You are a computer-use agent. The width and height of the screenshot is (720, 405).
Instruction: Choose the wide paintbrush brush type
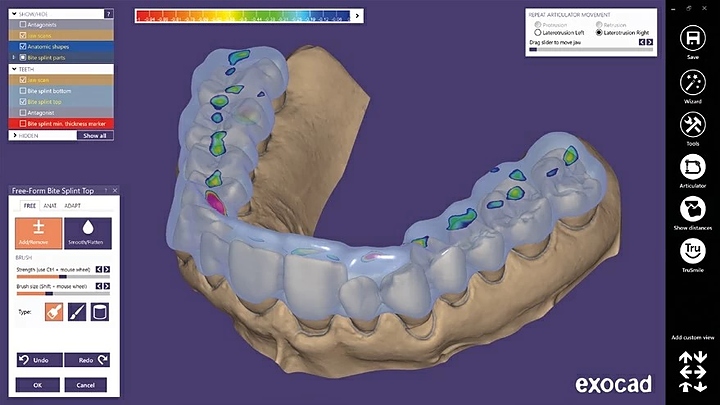[54, 312]
